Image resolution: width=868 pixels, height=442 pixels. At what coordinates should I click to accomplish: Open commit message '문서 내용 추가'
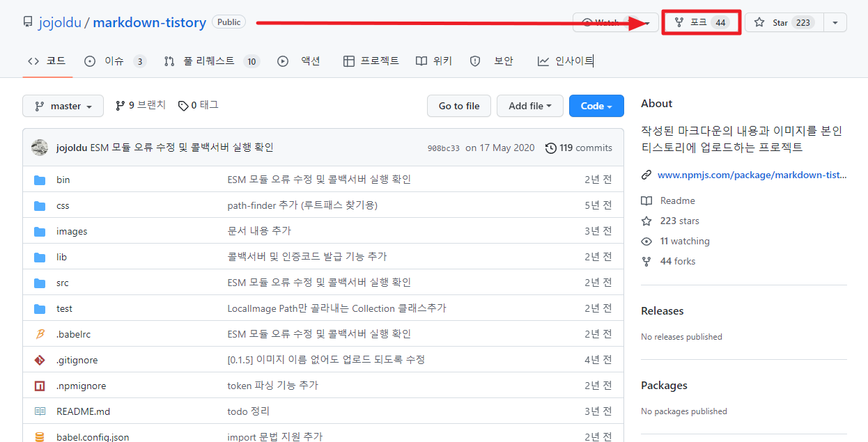[259, 231]
